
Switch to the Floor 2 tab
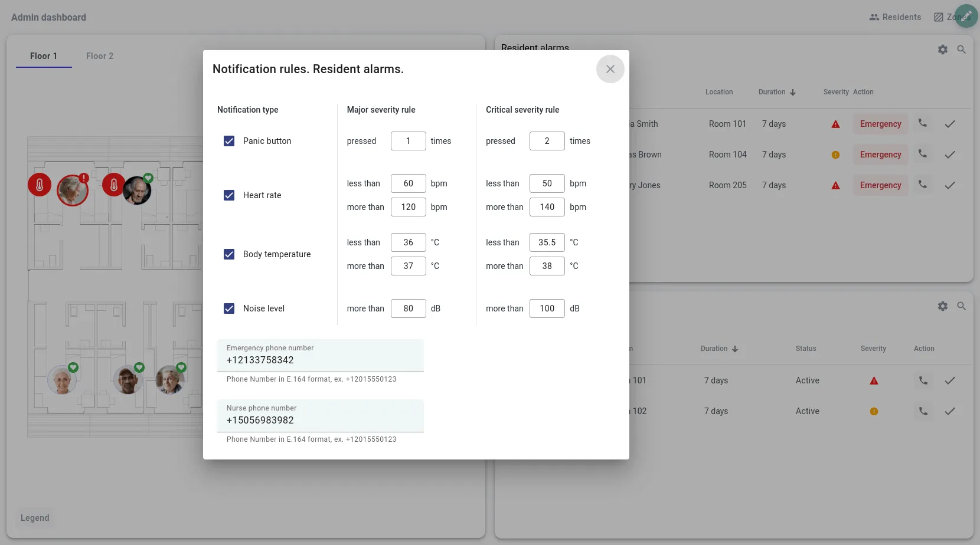click(x=99, y=56)
